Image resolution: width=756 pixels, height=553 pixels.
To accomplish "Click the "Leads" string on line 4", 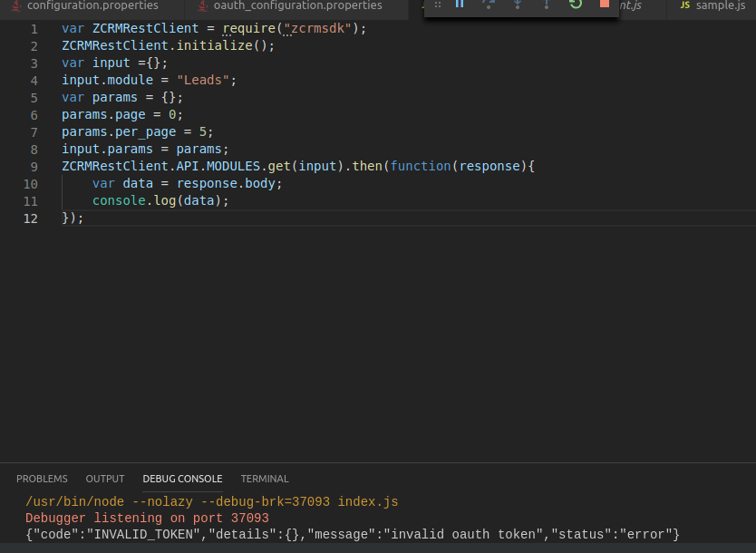I will click(x=202, y=80).
